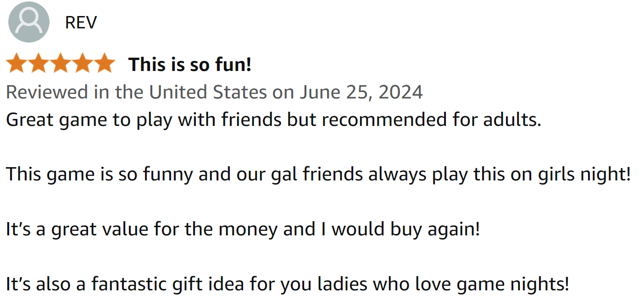The height and width of the screenshot is (305, 644).
Task: Click the third orange rating star
Action: coord(61,63)
